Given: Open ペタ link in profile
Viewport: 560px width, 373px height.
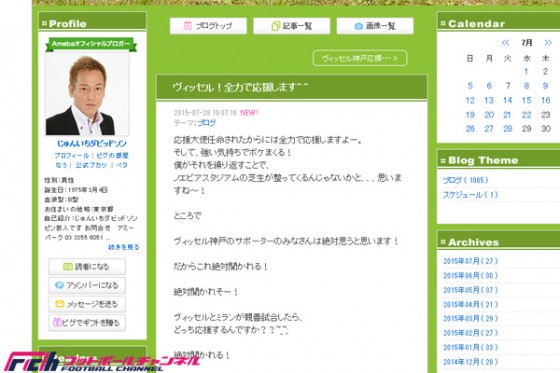Looking at the screenshot, I should (x=122, y=165).
